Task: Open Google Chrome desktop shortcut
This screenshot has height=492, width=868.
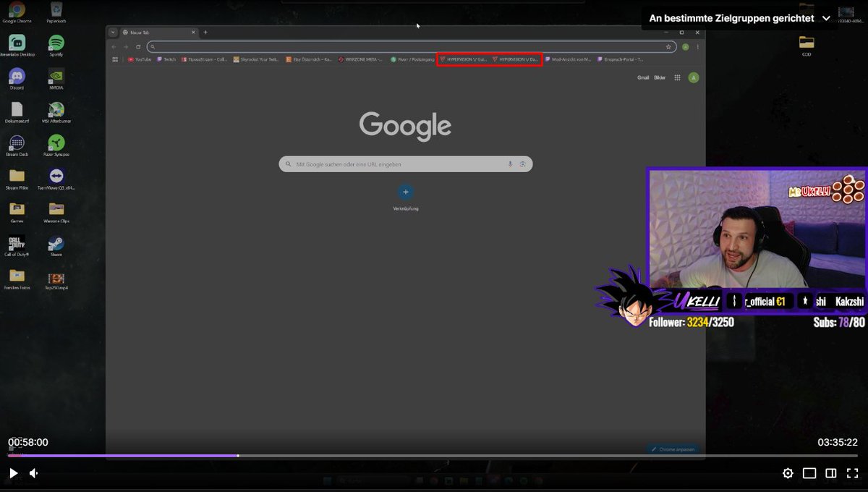Action: [x=16, y=13]
